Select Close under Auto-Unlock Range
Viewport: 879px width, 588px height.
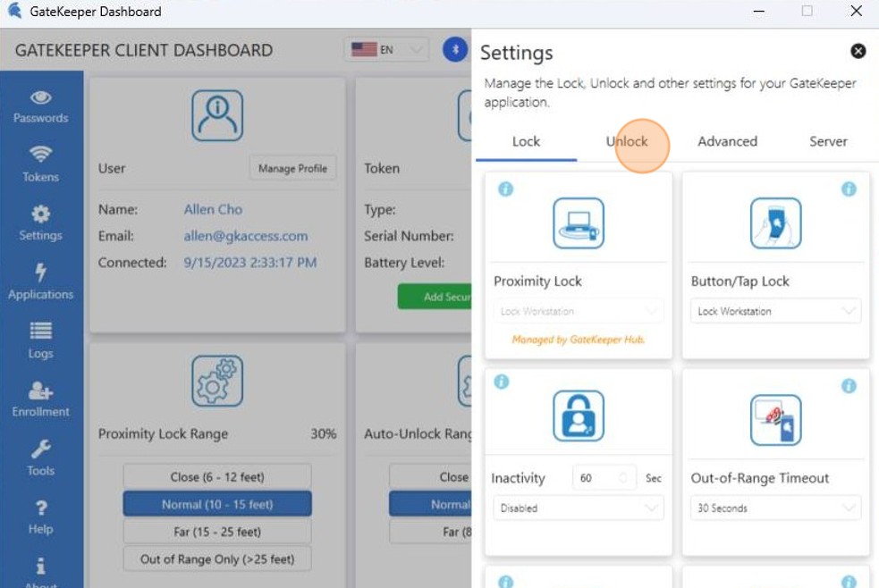430,477
